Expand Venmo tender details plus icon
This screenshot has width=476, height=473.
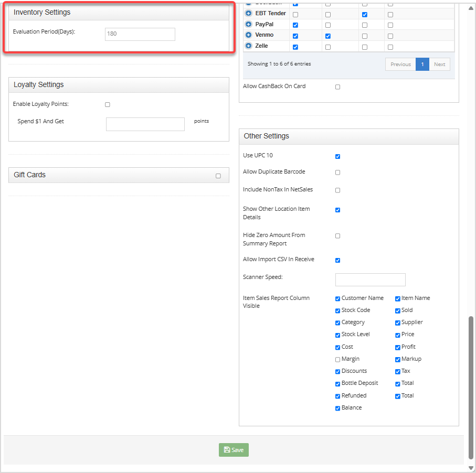pyautogui.click(x=248, y=36)
